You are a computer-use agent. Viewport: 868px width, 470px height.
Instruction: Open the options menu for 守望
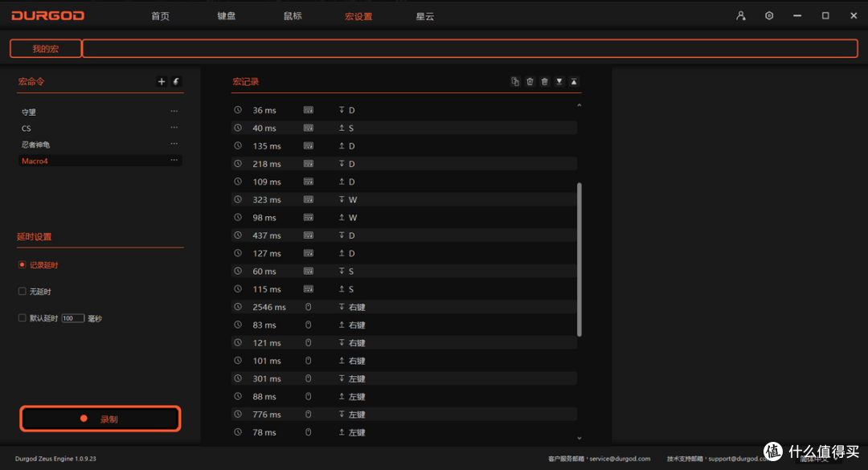coord(174,111)
